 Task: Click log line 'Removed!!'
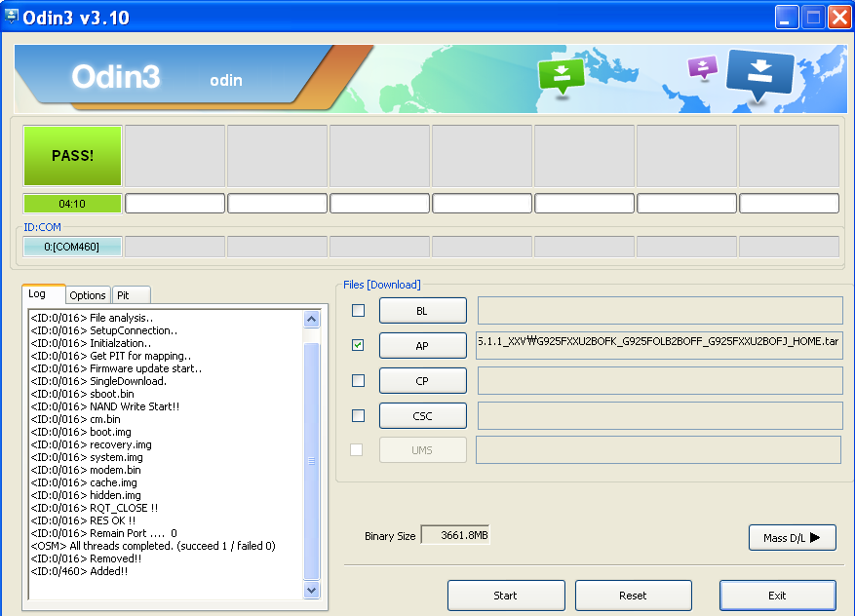click(86, 558)
